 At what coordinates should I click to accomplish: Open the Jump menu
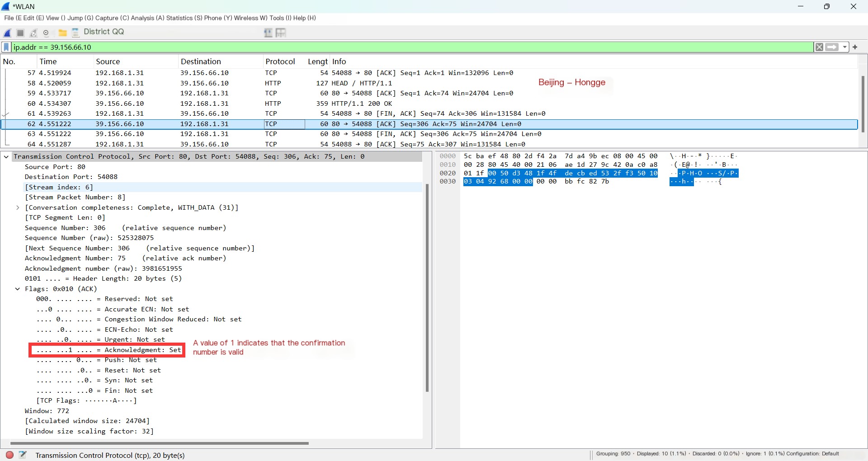80,18
